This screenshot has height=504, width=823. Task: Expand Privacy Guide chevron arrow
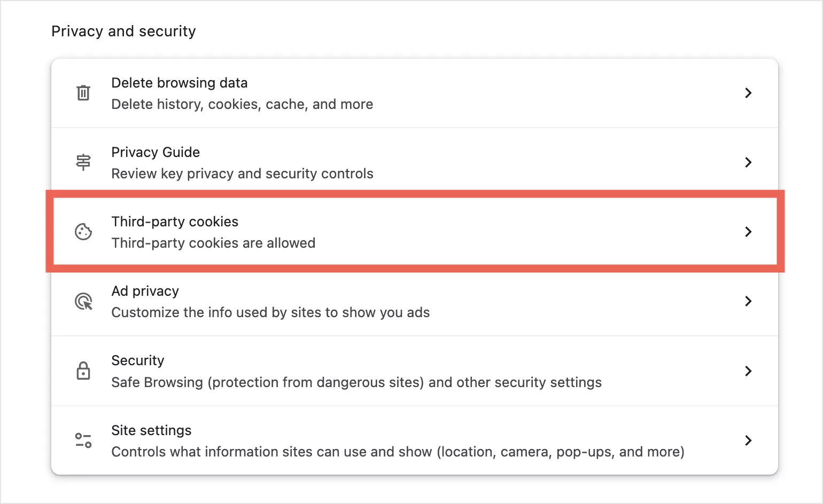[x=748, y=162]
